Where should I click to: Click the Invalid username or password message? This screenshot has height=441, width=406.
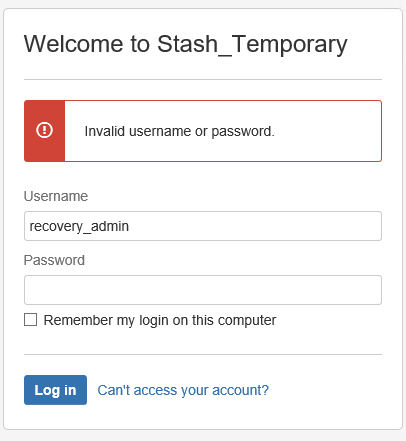[179, 131]
